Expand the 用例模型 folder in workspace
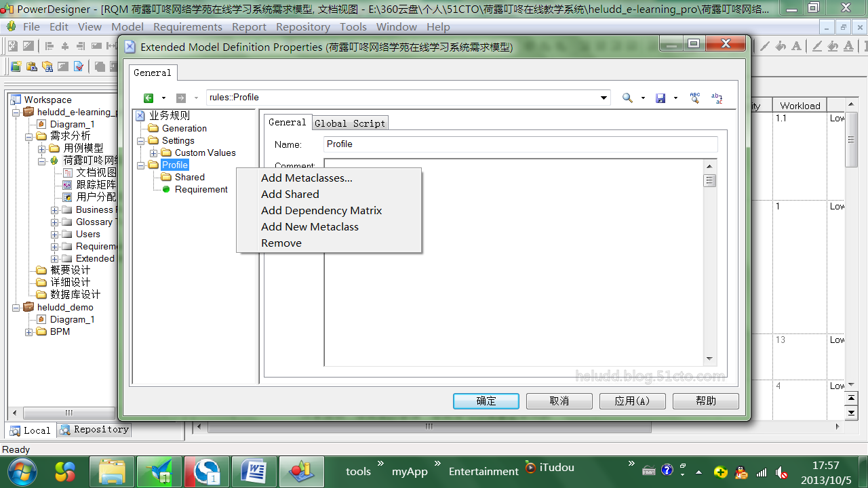Screen dimensions: 868x488 [x=41, y=148]
